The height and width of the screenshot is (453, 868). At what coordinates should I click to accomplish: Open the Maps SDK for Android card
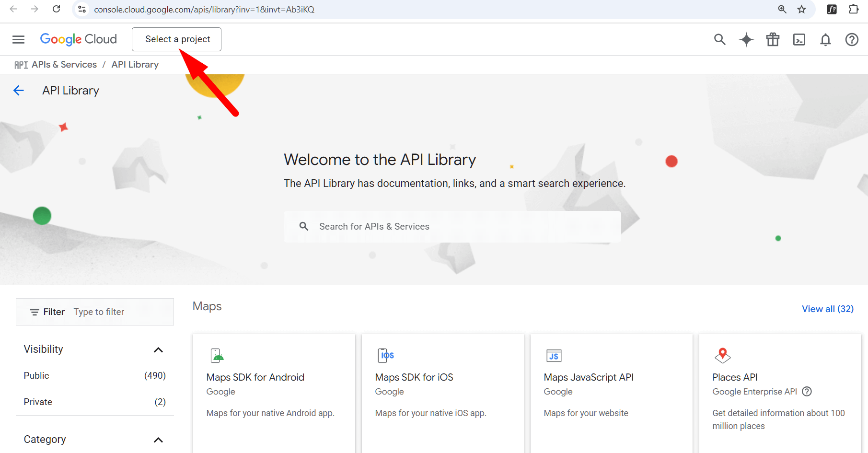274,393
